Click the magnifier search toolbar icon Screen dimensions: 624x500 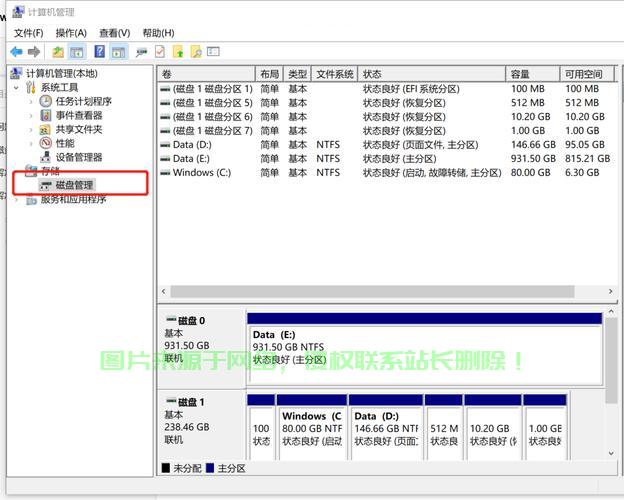point(196,52)
